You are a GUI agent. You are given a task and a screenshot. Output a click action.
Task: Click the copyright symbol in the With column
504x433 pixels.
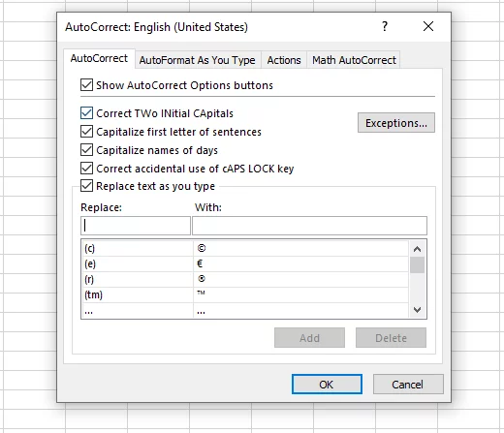click(x=202, y=248)
